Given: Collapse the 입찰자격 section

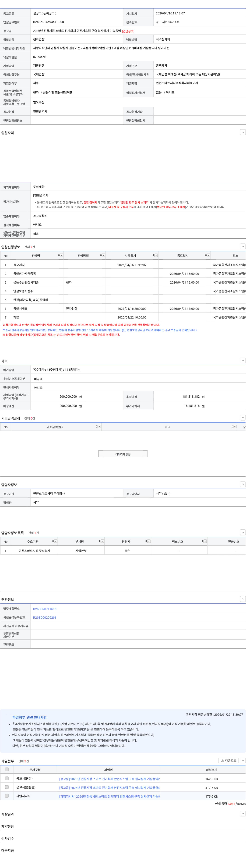Looking at the screenshot, I should [243, 132].
